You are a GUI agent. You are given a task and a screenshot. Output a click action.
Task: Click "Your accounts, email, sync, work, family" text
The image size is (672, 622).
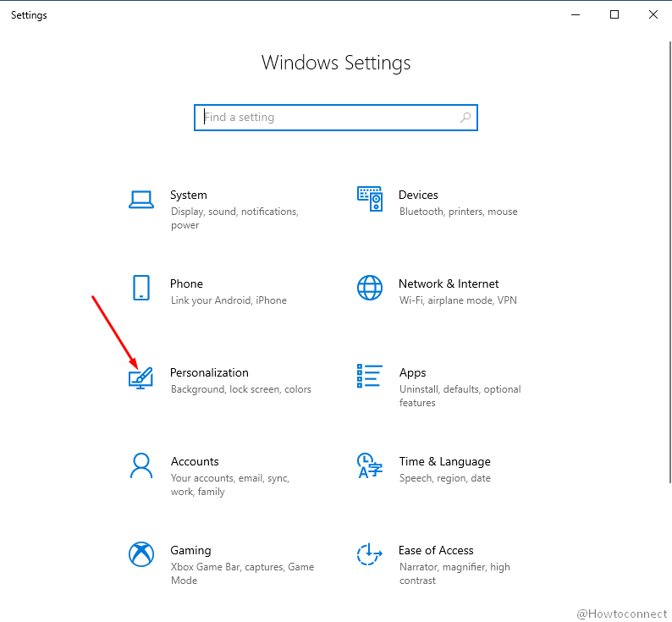(229, 485)
